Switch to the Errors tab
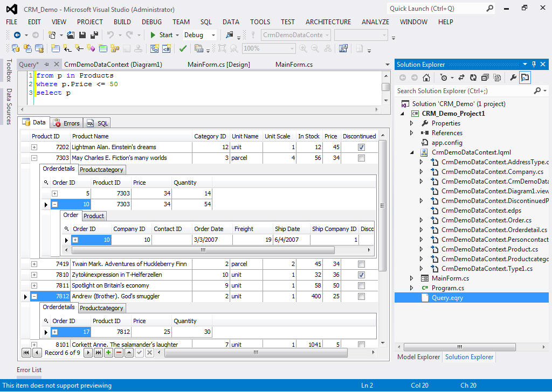 pyautogui.click(x=66, y=123)
